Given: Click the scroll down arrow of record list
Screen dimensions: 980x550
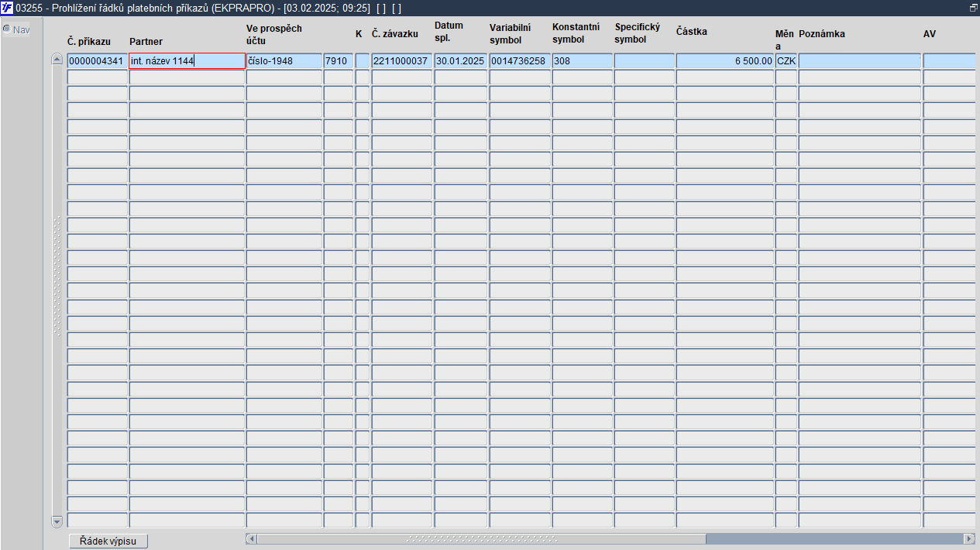Looking at the screenshot, I should click(x=57, y=521).
